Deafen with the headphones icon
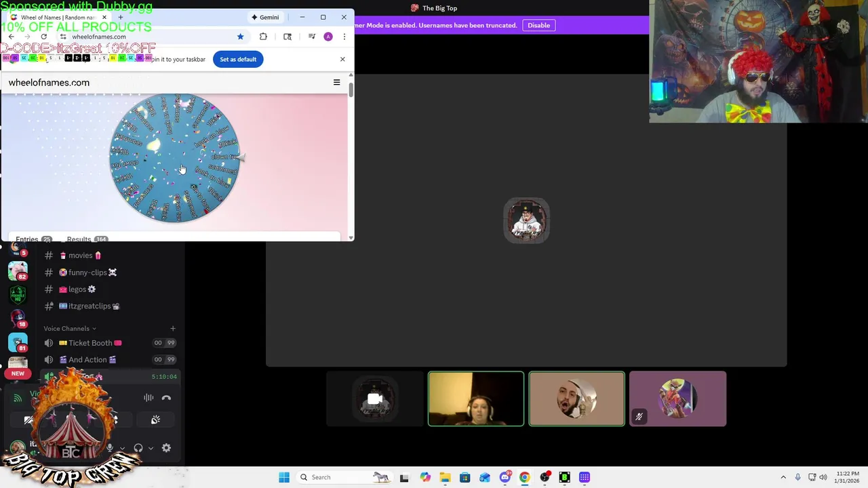This screenshot has height=488, width=868. (x=138, y=448)
